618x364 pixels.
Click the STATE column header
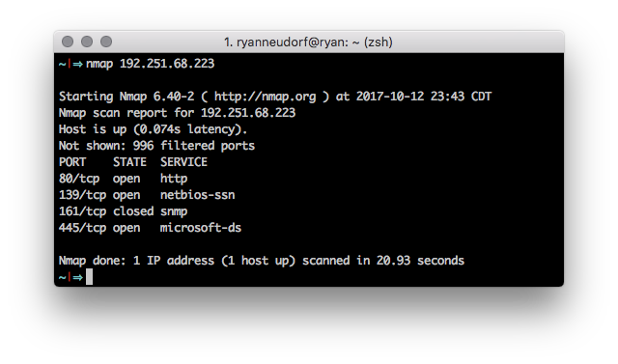pos(129,162)
